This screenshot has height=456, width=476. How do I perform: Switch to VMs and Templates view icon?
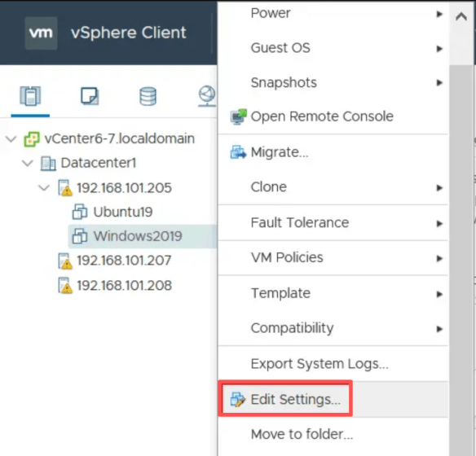coord(90,96)
